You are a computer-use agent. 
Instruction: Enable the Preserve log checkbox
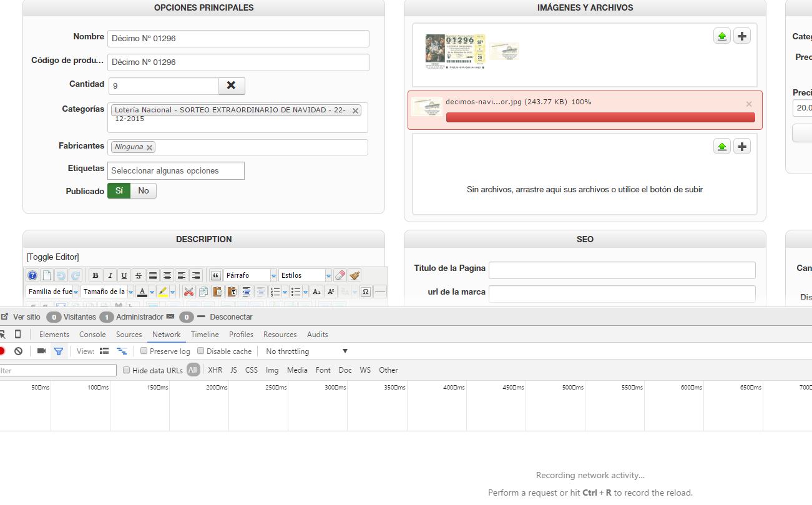144,351
